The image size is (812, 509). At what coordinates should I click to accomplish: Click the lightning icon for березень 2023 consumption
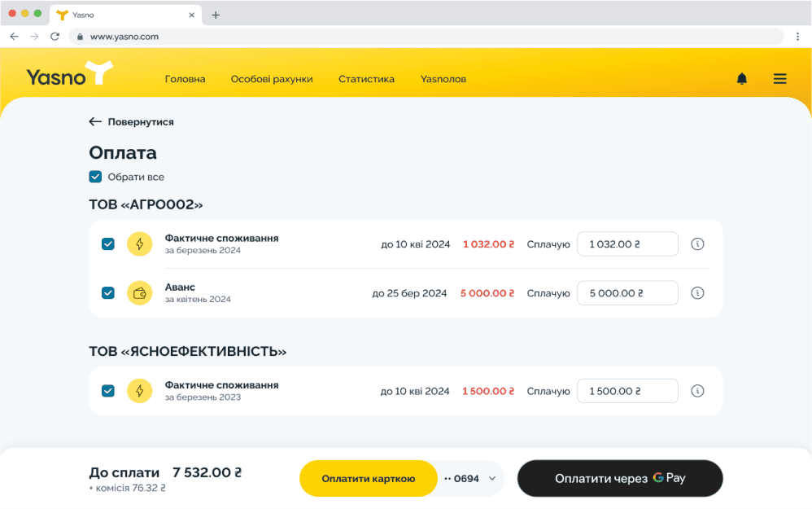(140, 392)
